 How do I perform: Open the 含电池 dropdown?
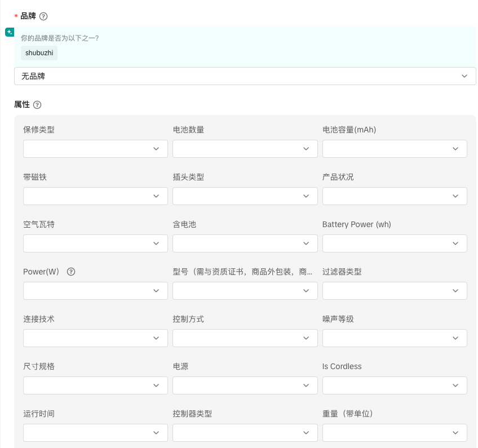click(245, 243)
